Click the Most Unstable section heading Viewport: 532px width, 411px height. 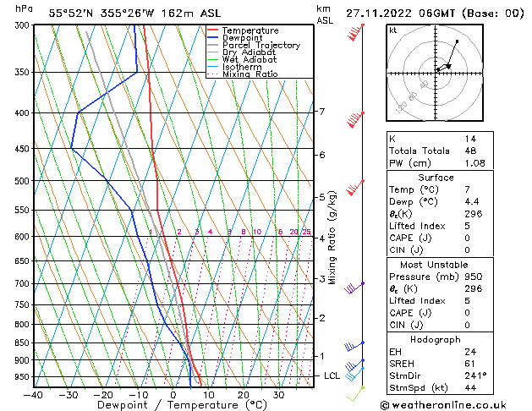click(x=434, y=265)
